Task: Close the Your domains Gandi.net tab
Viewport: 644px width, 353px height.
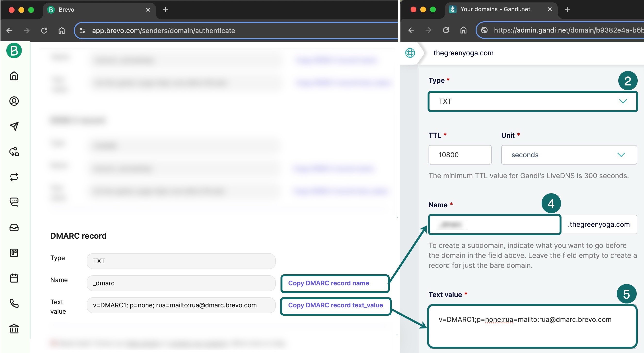Action: click(550, 9)
